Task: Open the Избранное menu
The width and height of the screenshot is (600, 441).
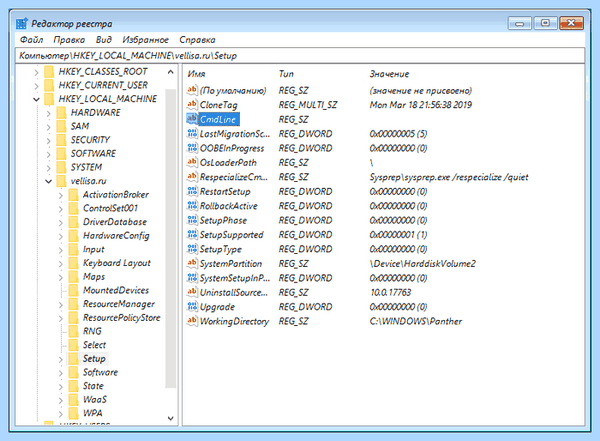Action: [x=145, y=40]
